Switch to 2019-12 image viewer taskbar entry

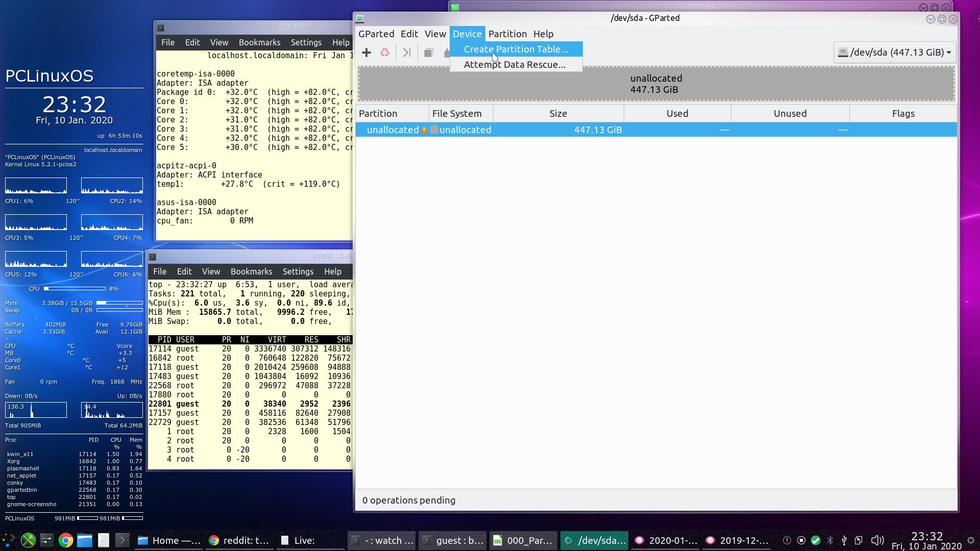click(x=737, y=541)
